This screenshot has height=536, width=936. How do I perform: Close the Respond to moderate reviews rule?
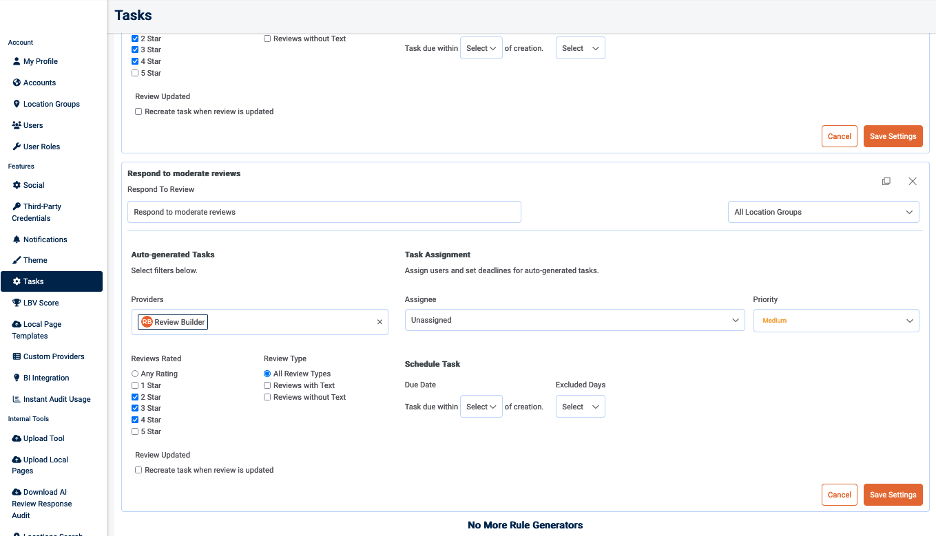point(912,181)
